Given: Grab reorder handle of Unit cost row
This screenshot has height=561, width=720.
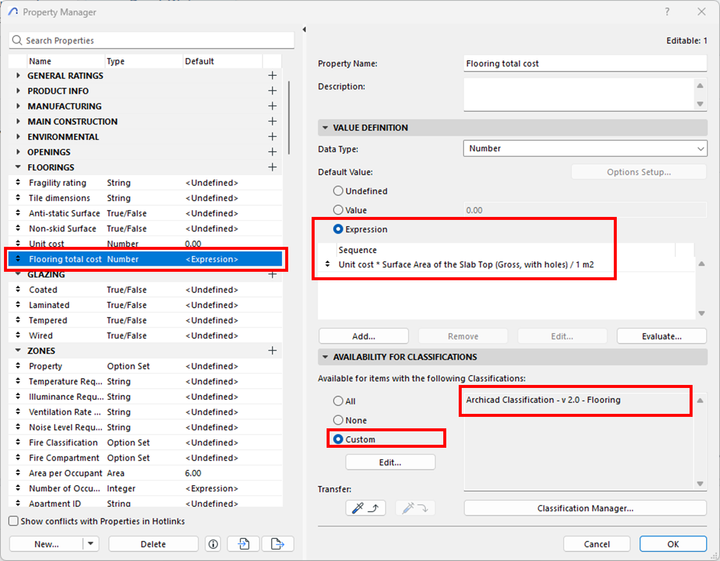Looking at the screenshot, I should 18,243.
